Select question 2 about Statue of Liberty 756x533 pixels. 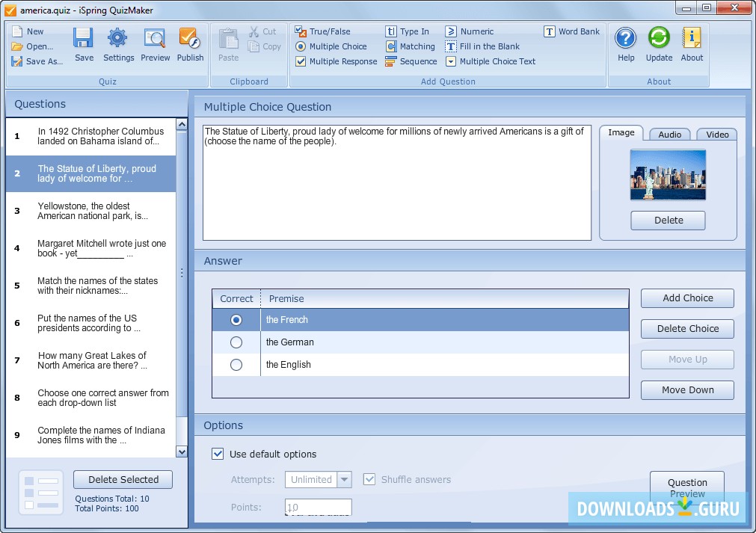[x=90, y=173]
